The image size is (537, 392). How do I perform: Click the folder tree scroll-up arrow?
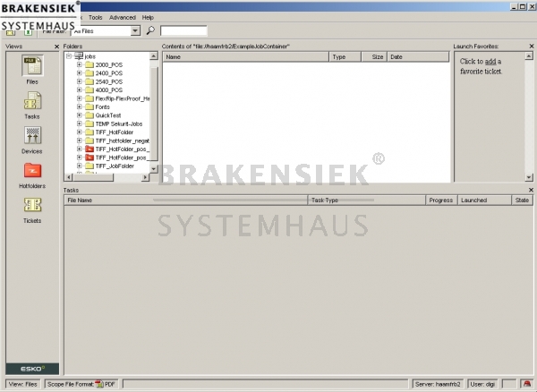(x=154, y=56)
